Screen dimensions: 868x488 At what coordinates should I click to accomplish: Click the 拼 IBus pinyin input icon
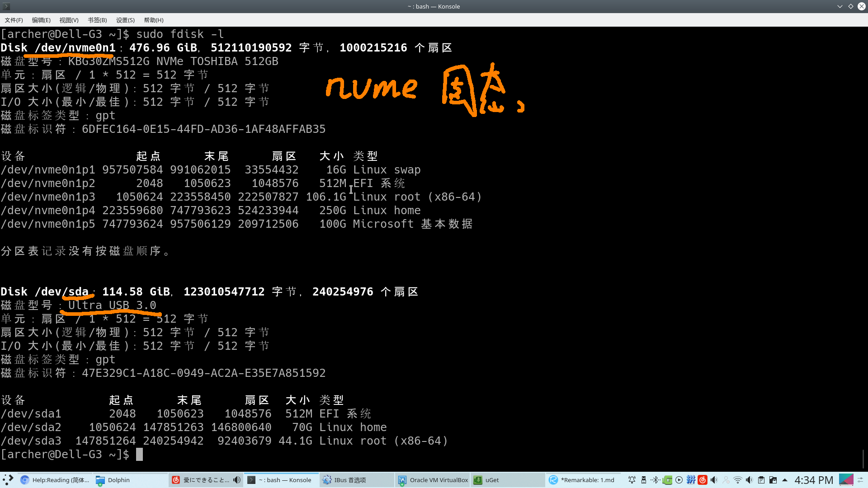click(x=691, y=480)
